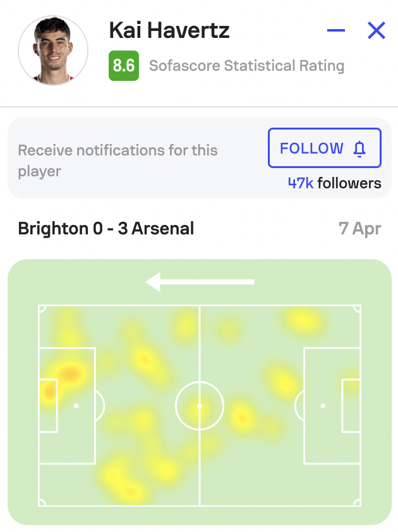
Task: Click the FOLLOW button
Action: click(325, 148)
